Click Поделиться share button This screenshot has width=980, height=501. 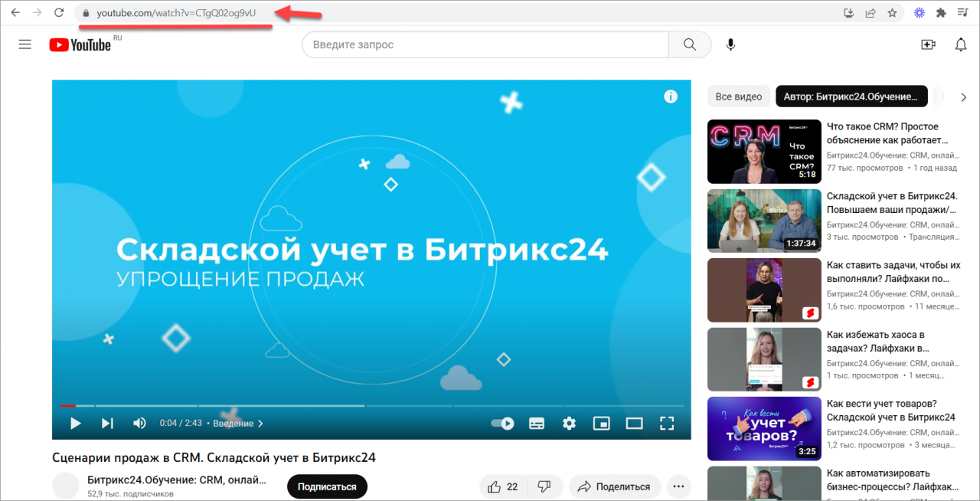coord(615,486)
